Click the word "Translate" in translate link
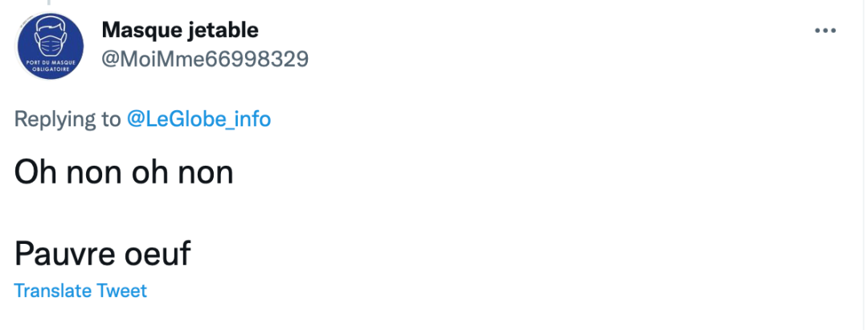 [x=52, y=291]
